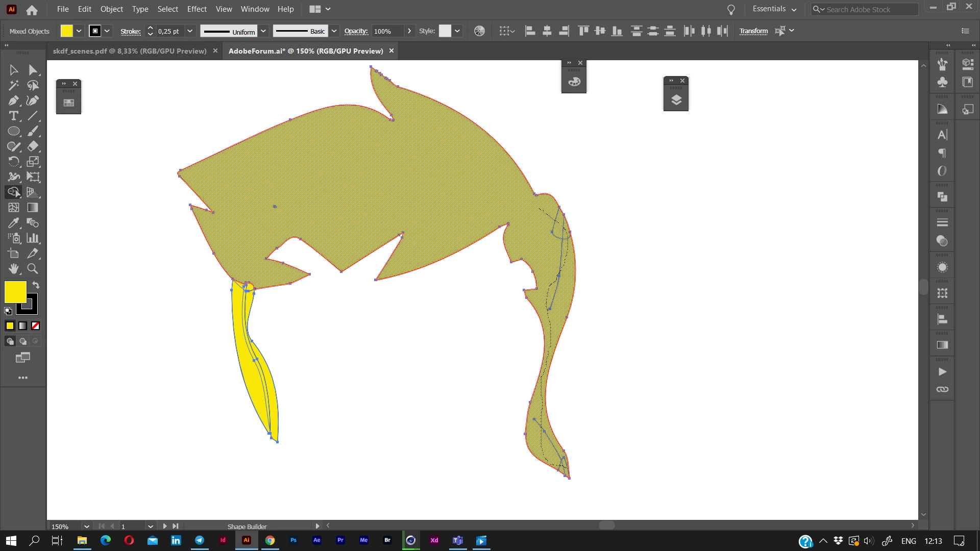Enable Draw Behind mode
The width and height of the screenshot is (980, 551).
click(23, 341)
